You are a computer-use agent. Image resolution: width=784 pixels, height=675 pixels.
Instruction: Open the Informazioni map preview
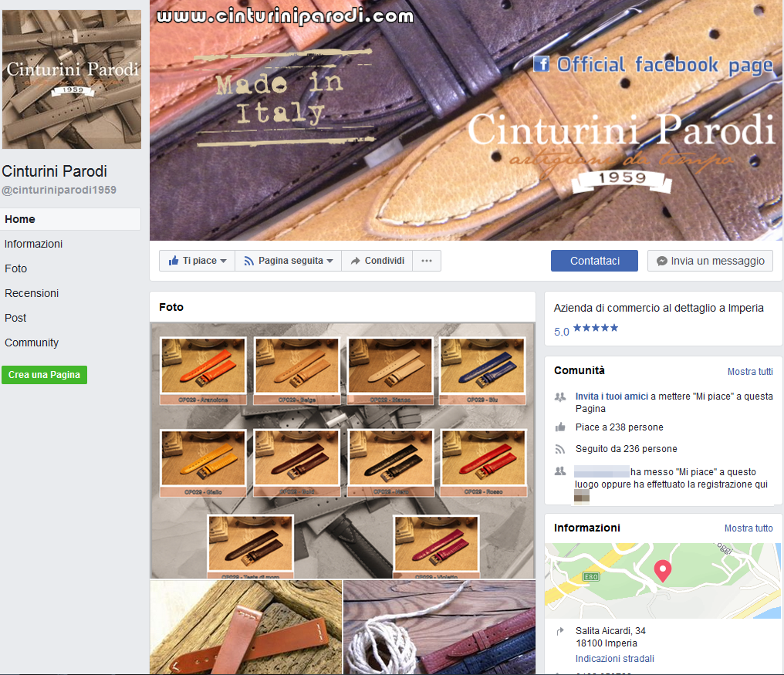point(663,580)
